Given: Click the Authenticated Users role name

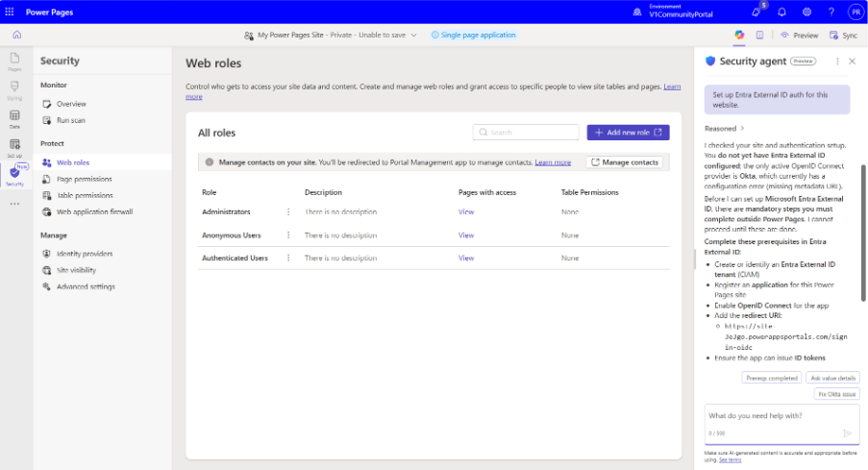Looking at the screenshot, I should (x=235, y=258).
